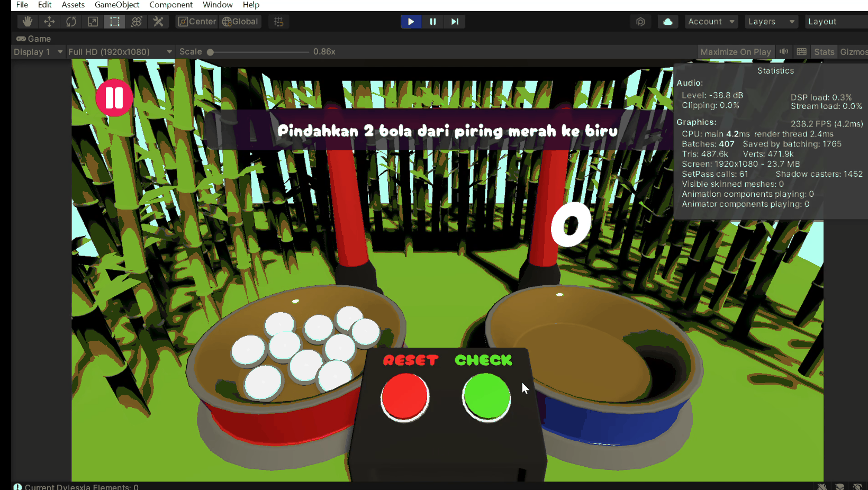The height and width of the screenshot is (490, 868).
Task: Mute the game audio
Action: point(784,52)
